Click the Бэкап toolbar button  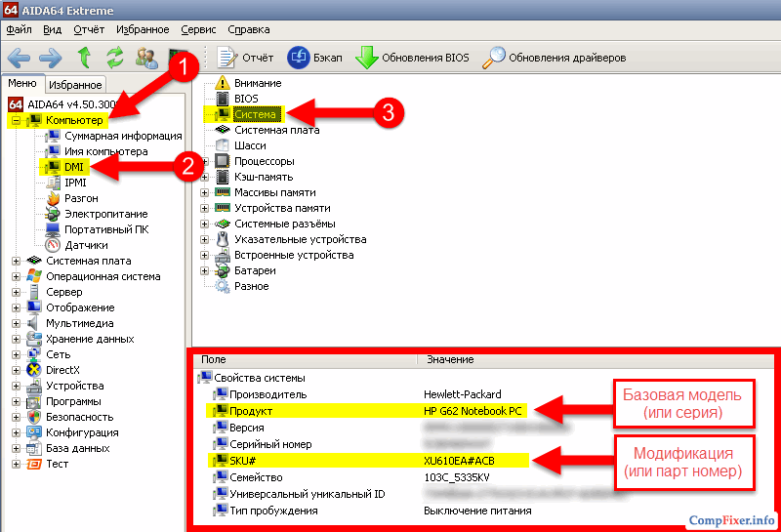314,58
